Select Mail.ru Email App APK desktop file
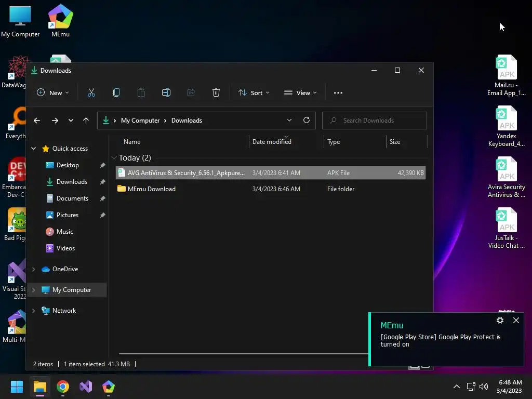Viewport: 532px width, 399px height. coord(506,75)
